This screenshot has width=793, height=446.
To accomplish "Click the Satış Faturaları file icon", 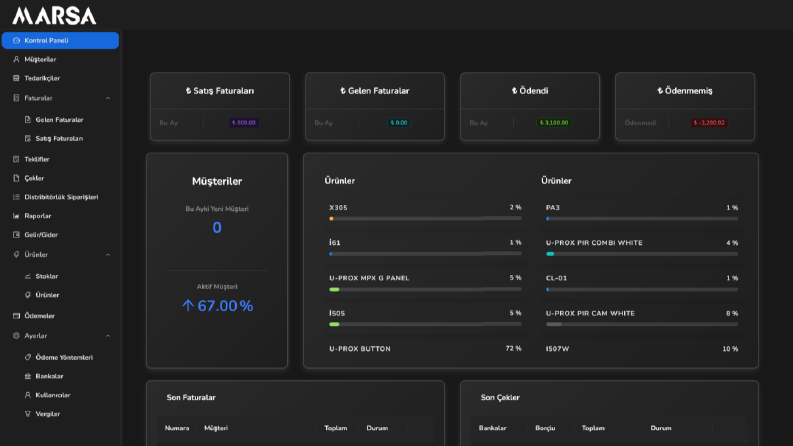I will tap(28, 139).
